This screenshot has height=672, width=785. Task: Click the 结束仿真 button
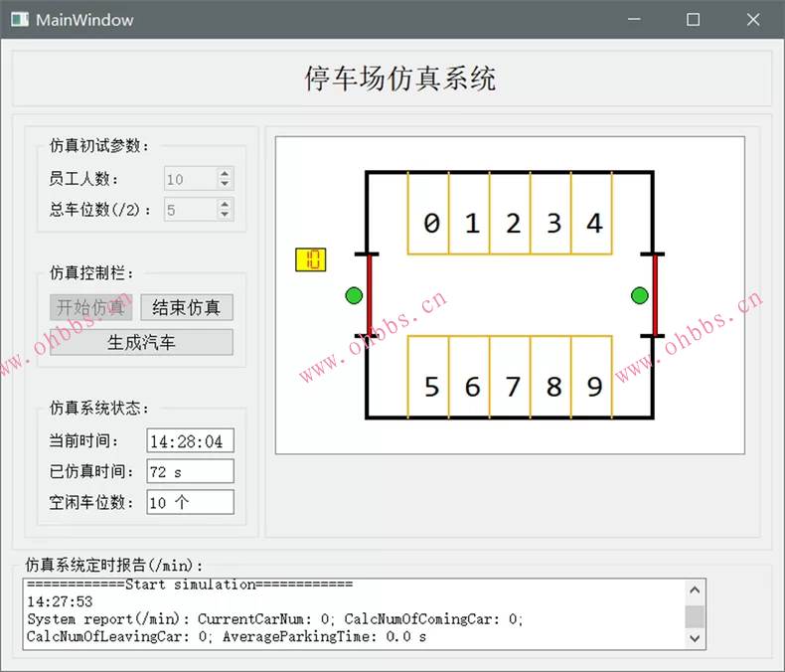point(187,307)
